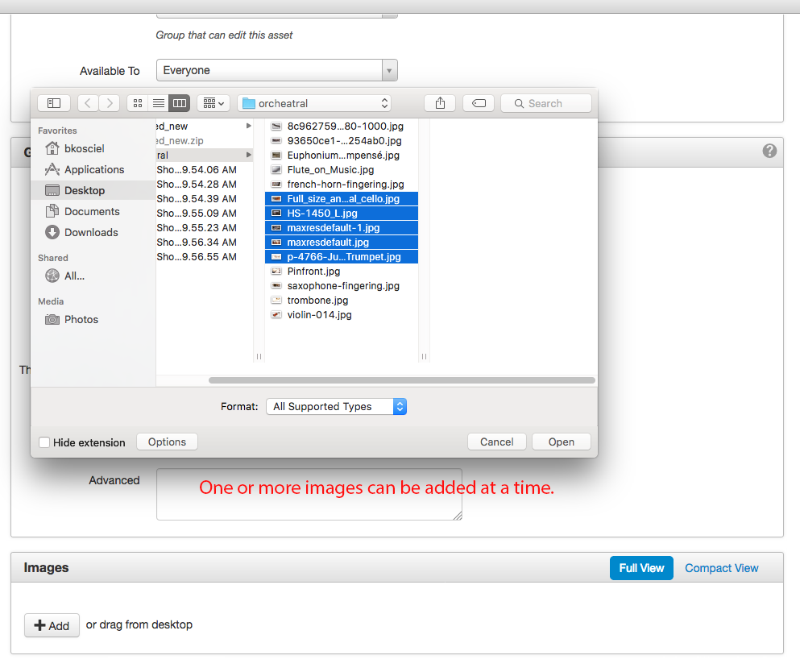Toggle the file dialog sidebar icon
800x672 pixels.
[x=54, y=104]
